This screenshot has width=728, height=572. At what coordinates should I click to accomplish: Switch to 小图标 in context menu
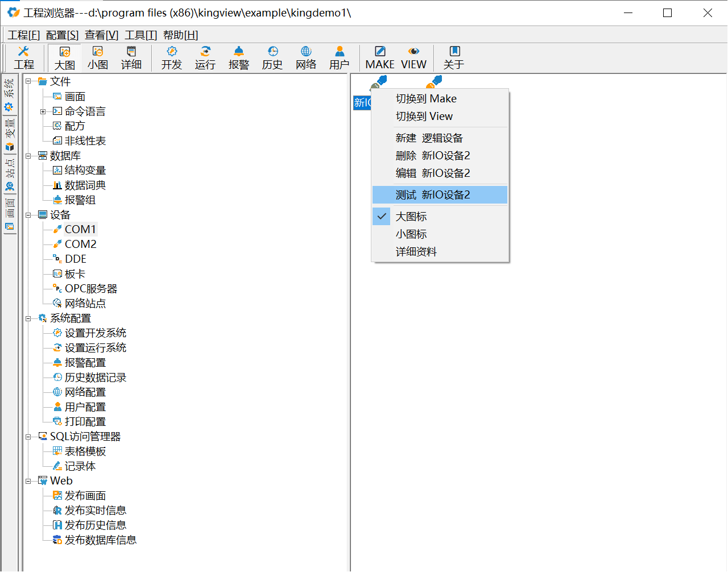(411, 234)
